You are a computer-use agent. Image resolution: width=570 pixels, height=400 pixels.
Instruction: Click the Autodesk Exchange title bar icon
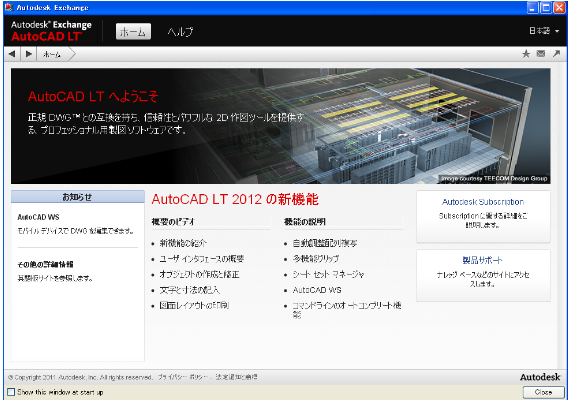click(9, 7)
